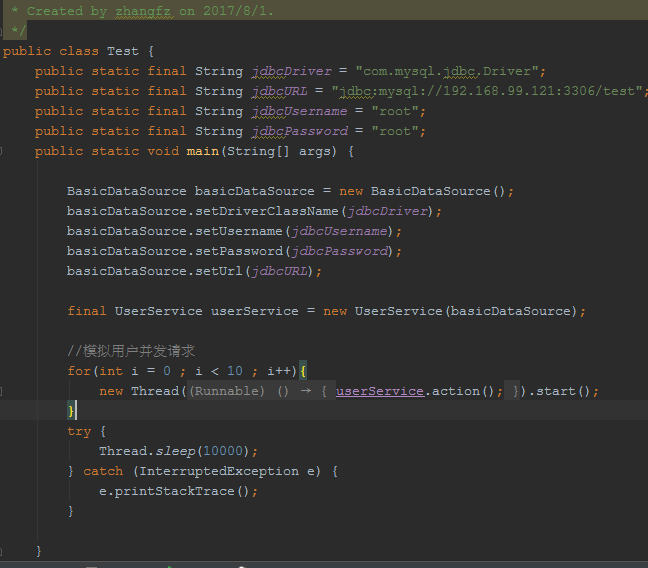The height and width of the screenshot is (568, 648).
Task: Click the setUrl method call
Action: tap(219, 271)
